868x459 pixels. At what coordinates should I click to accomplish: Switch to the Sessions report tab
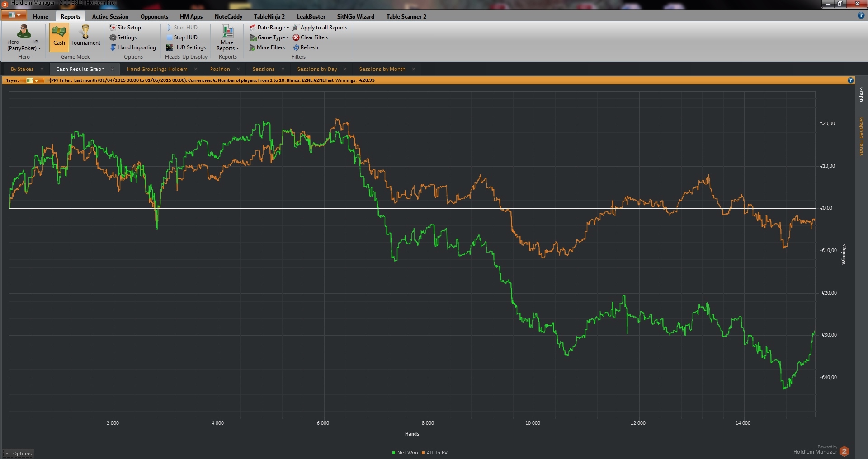264,69
